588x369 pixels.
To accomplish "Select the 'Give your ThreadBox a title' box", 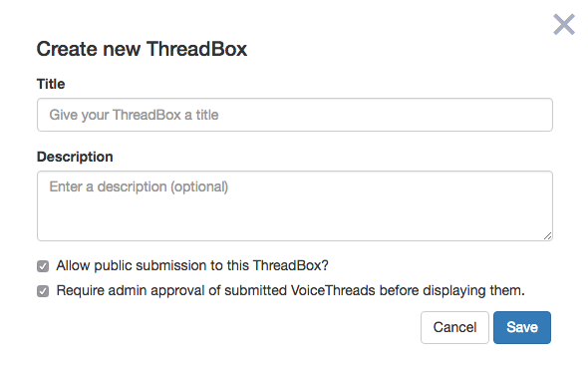I will coord(295,115).
